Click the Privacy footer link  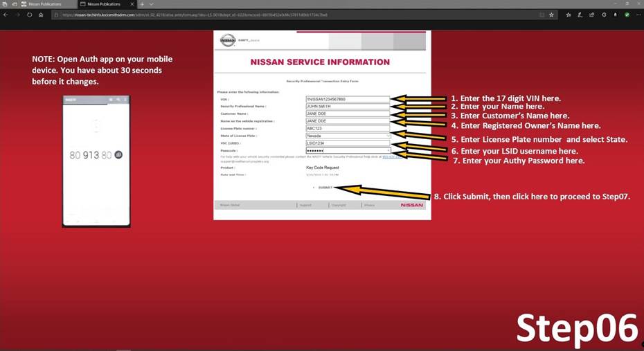[x=369, y=205]
